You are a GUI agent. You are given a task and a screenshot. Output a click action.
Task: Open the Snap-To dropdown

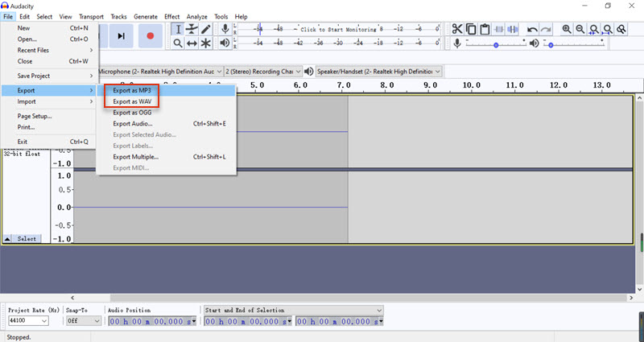click(x=84, y=321)
